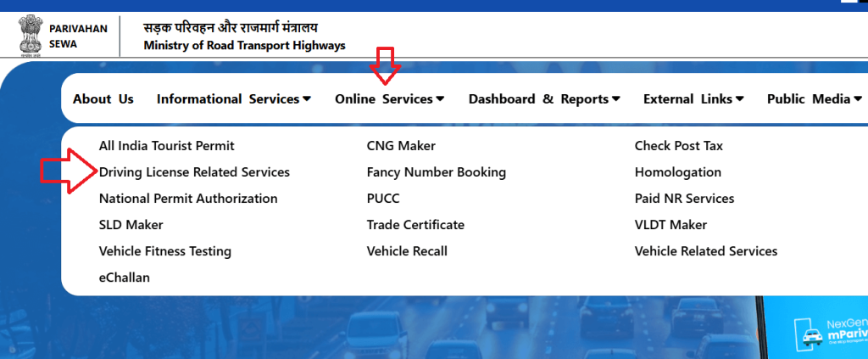The width and height of the screenshot is (868, 359).
Task: Open the eChallan service link
Action: [125, 278]
